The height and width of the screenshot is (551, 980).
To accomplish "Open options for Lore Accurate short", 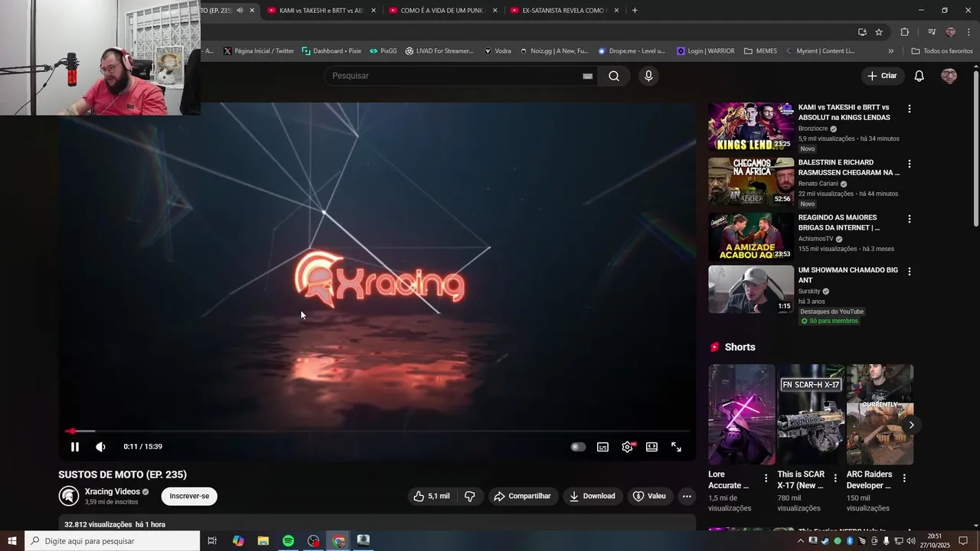I will (x=766, y=478).
